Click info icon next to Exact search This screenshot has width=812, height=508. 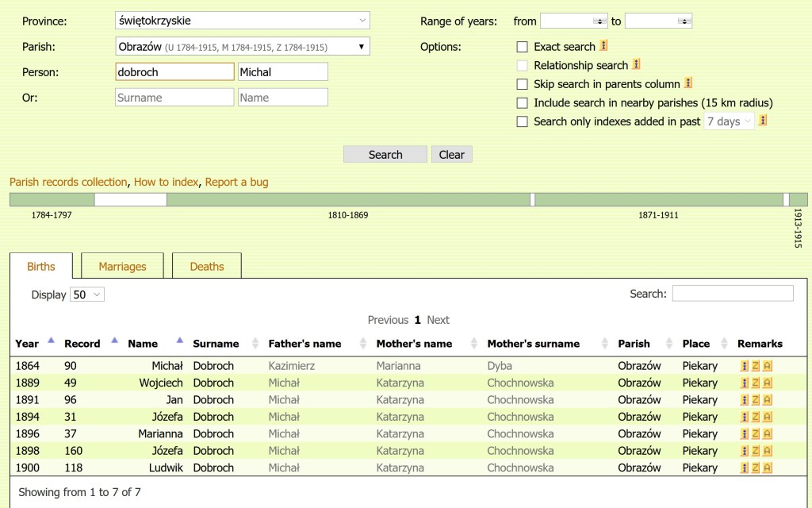[x=604, y=46]
